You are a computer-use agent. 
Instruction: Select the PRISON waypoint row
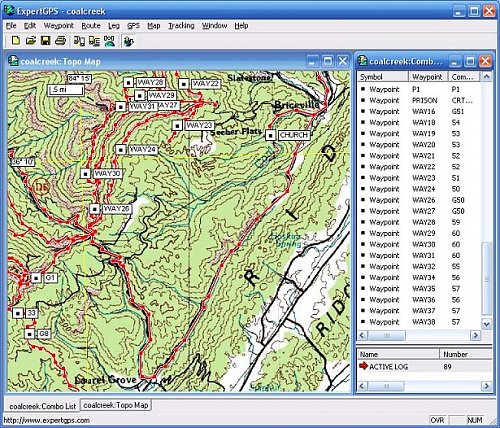(419, 100)
